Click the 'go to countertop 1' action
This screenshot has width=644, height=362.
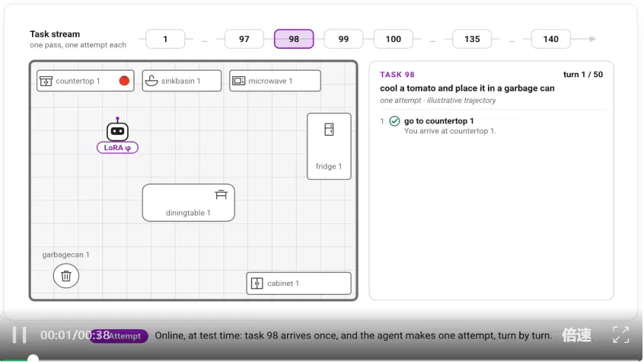pyautogui.click(x=438, y=121)
